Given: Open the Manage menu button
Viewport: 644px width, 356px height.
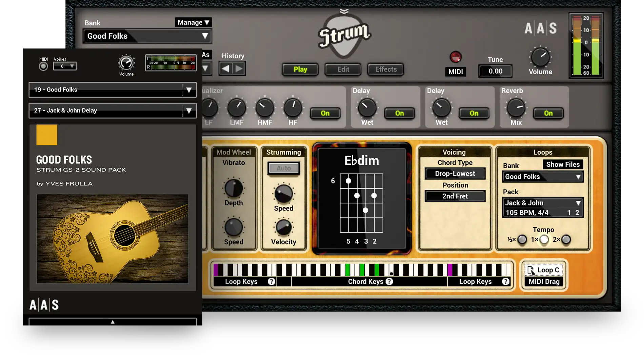Looking at the screenshot, I should tap(193, 22).
